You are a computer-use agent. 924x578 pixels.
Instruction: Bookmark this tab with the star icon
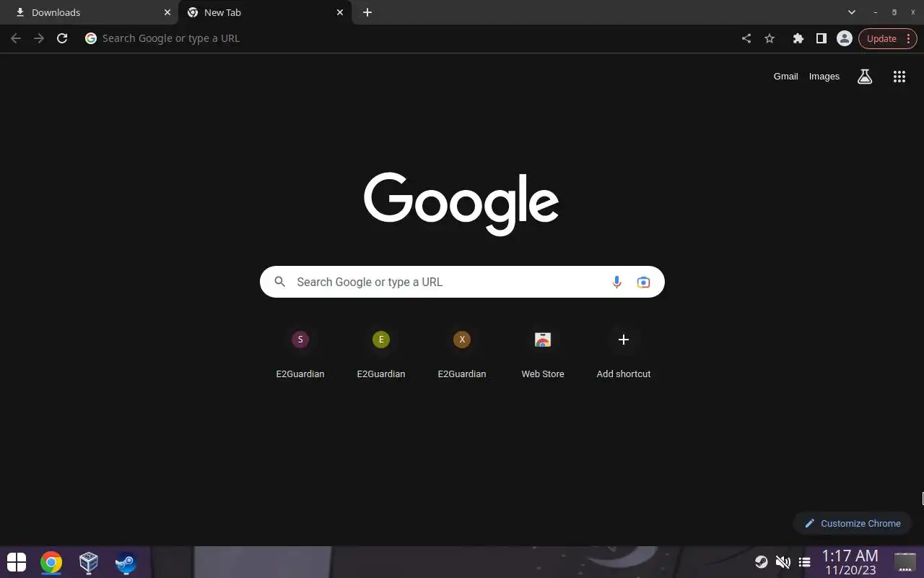pos(770,38)
